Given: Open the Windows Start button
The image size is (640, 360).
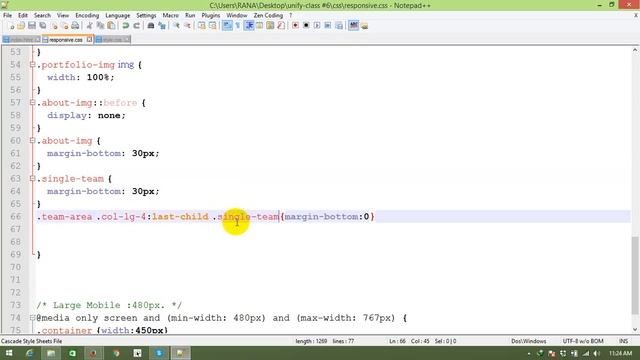Looking at the screenshot, I should coord(9,353).
